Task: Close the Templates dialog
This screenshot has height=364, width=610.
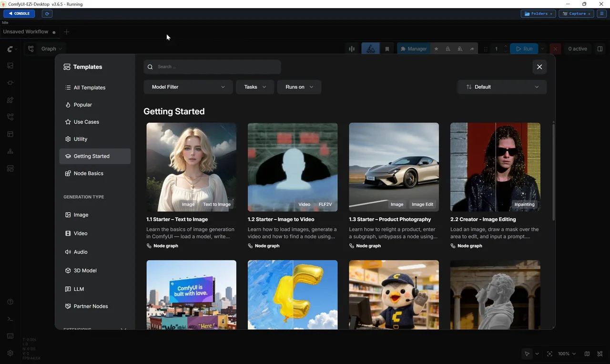Action: 539,67
